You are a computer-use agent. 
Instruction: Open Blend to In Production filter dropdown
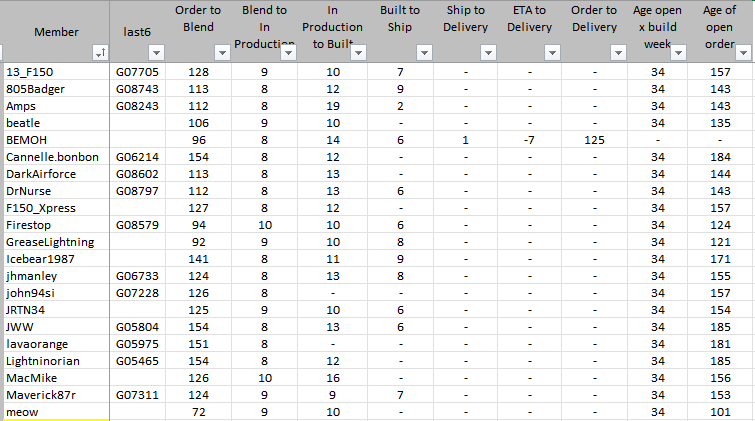click(288, 52)
